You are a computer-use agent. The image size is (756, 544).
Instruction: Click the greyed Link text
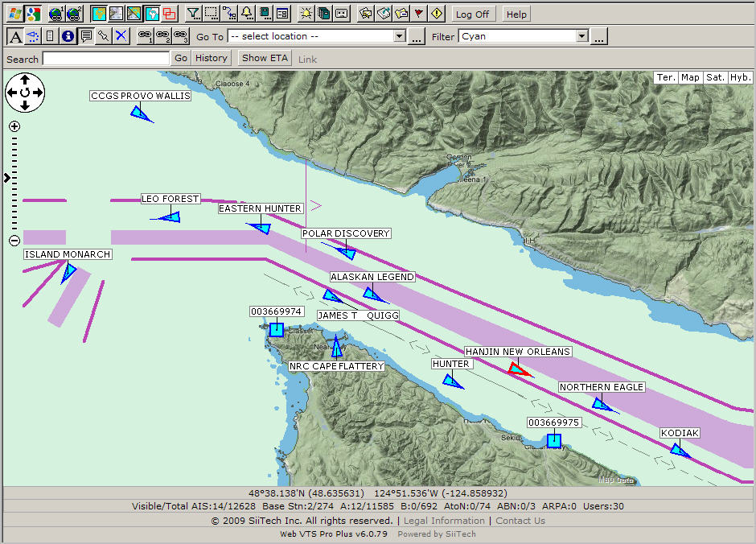tap(307, 60)
